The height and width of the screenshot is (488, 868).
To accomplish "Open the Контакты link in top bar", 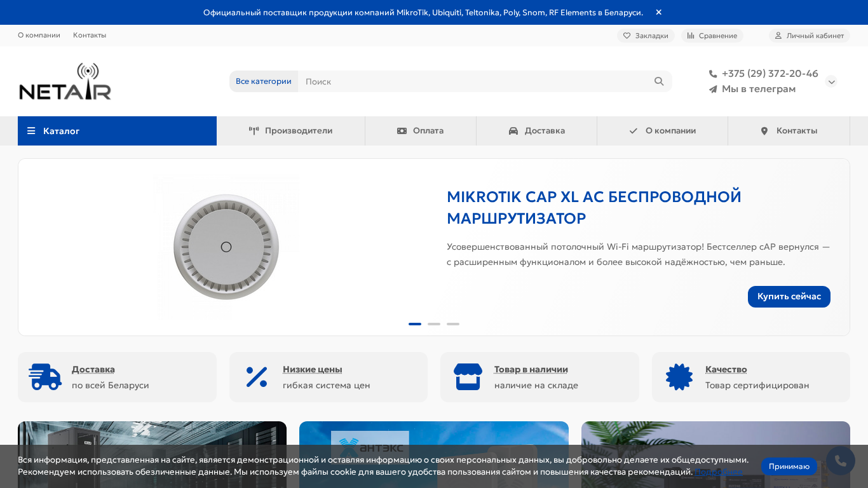I will tap(90, 35).
